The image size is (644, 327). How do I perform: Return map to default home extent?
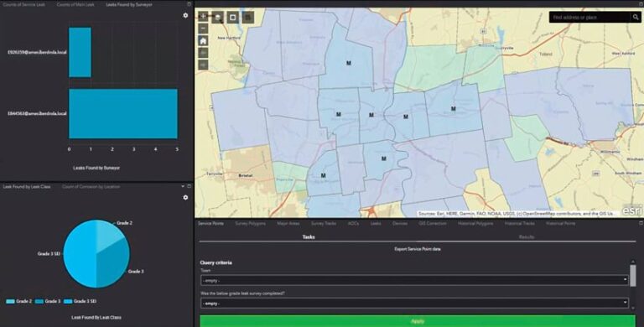(203, 41)
